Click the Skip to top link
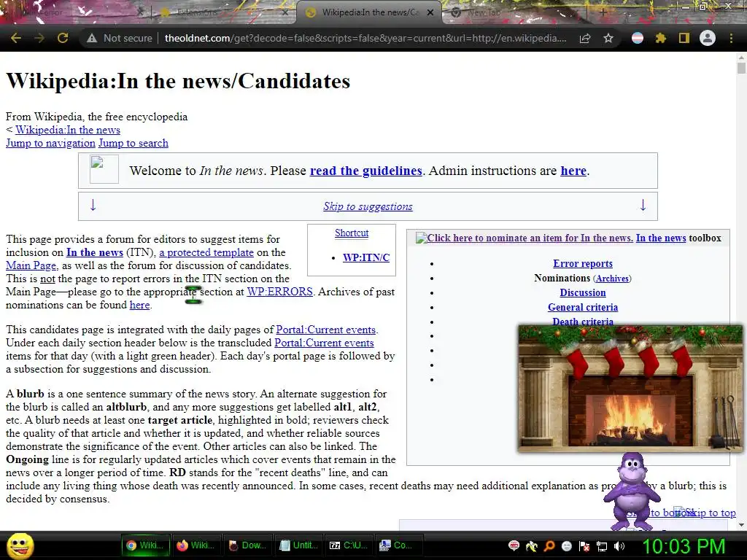 711,513
